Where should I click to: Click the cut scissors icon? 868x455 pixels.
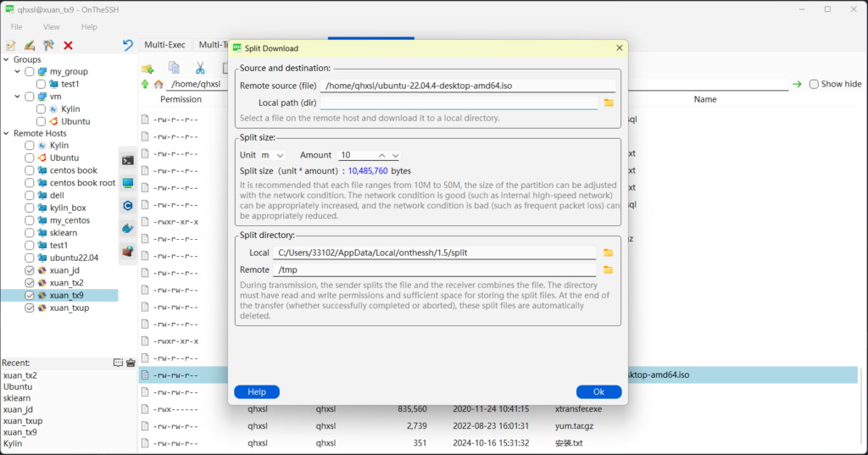(201, 68)
